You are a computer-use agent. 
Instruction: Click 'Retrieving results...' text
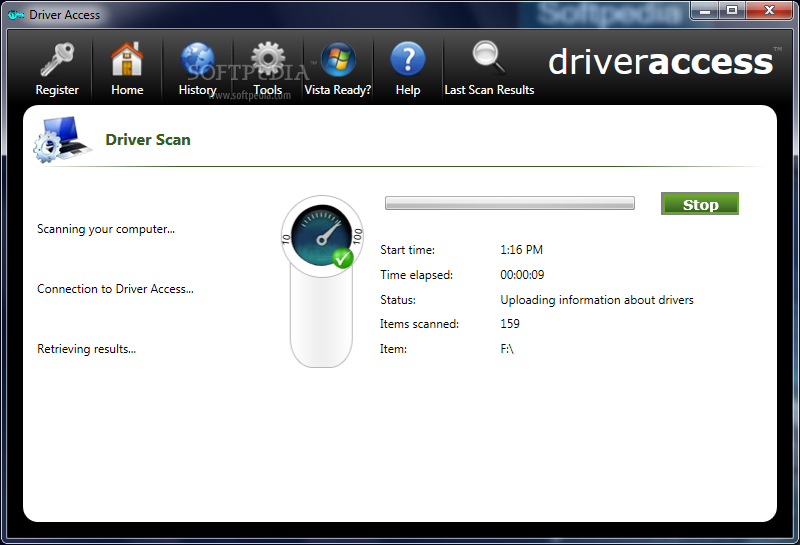tap(87, 349)
